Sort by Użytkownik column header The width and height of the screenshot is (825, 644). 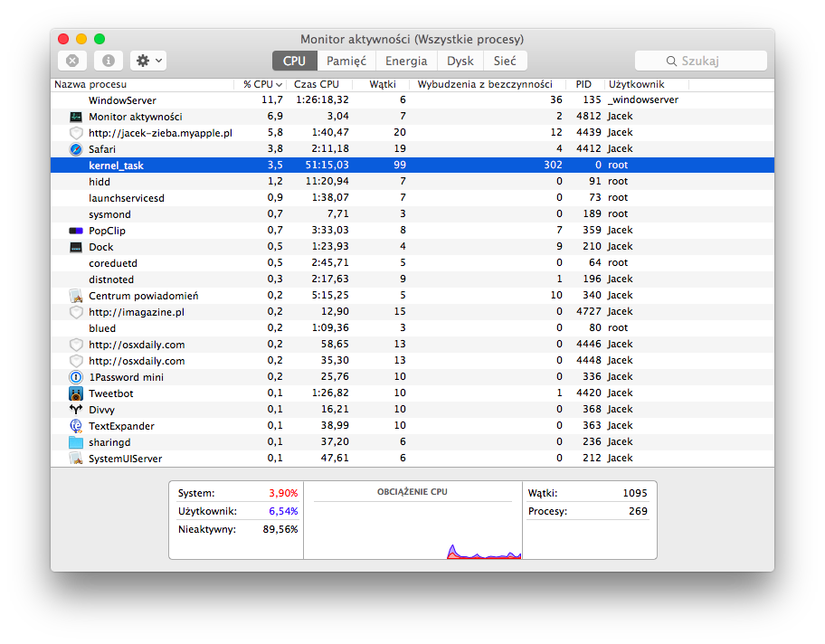pyautogui.click(x=646, y=84)
